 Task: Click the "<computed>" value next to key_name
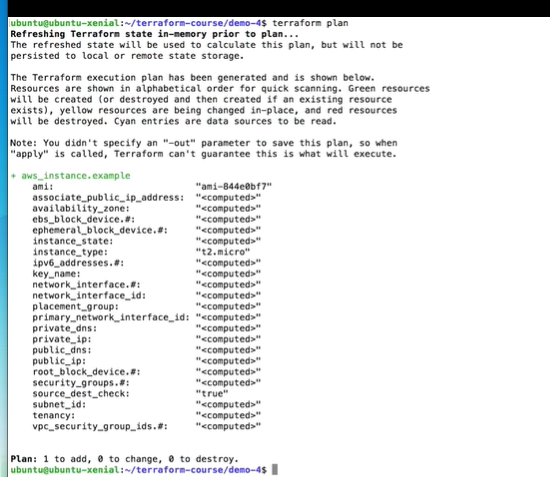(x=228, y=274)
